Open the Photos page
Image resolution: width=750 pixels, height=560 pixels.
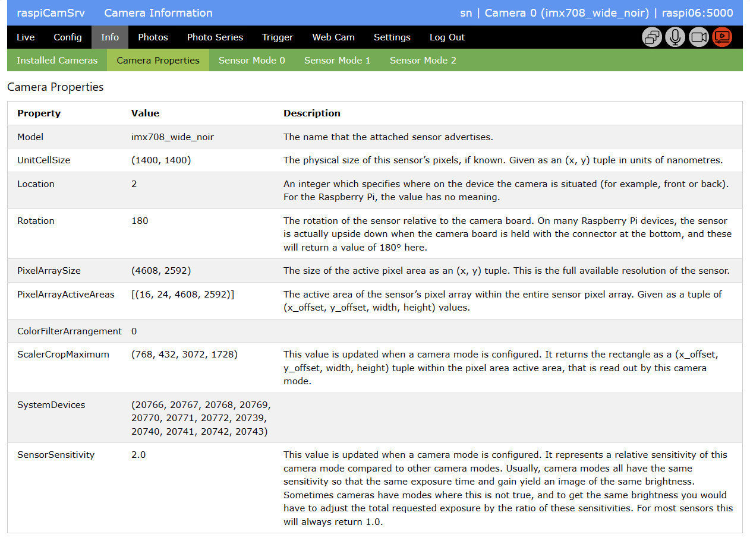click(x=153, y=37)
